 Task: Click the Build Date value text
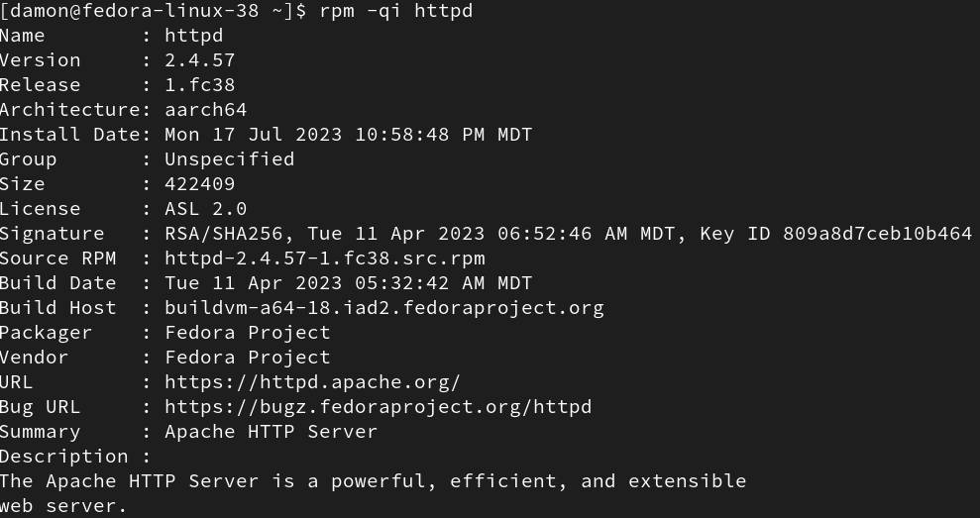click(x=348, y=283)
